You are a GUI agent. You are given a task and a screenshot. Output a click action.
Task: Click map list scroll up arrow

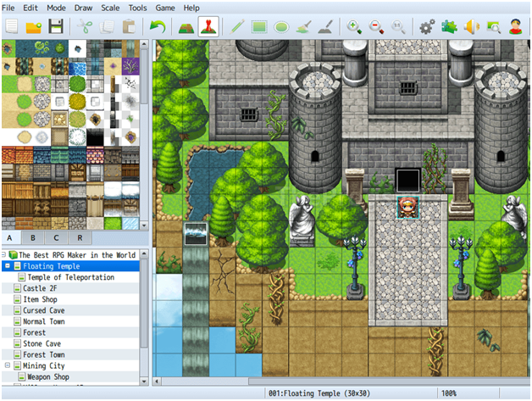144,254
